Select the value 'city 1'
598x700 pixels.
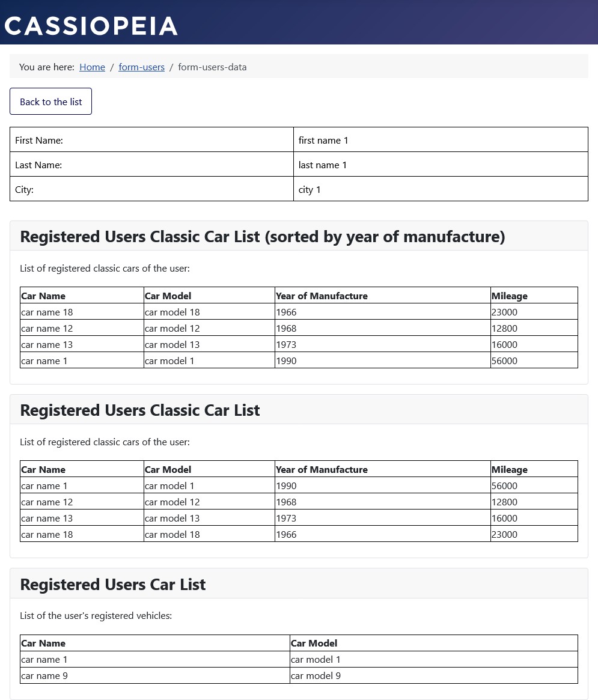310,189
